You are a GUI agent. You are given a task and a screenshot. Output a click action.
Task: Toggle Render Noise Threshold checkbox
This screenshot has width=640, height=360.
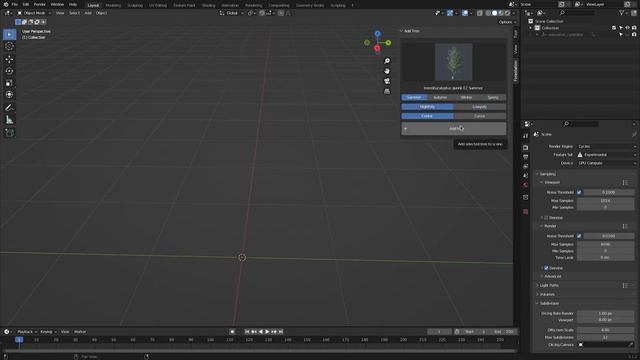click(579, 236)
